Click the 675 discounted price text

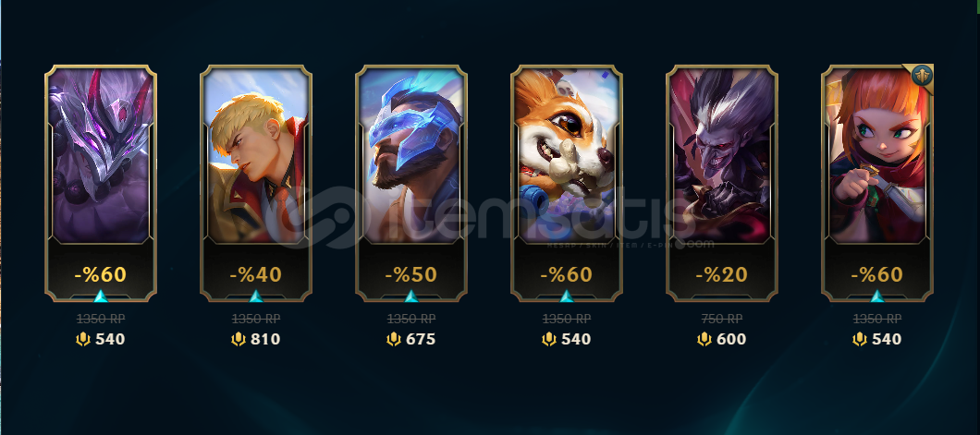pyautogui.click(x=421, y=340)
